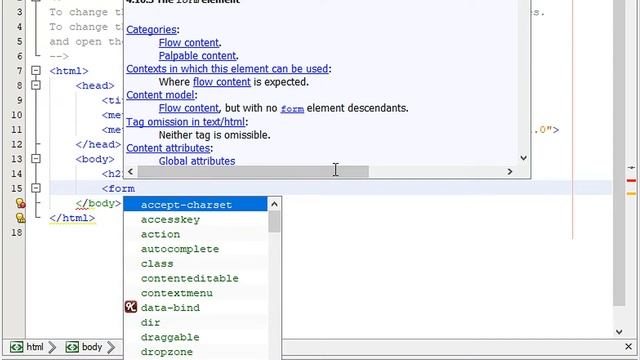The width and height of the screenshot is (640, 360).
Task: Click documentation horizontal scroll-right arrow
Action: [510, 171]
